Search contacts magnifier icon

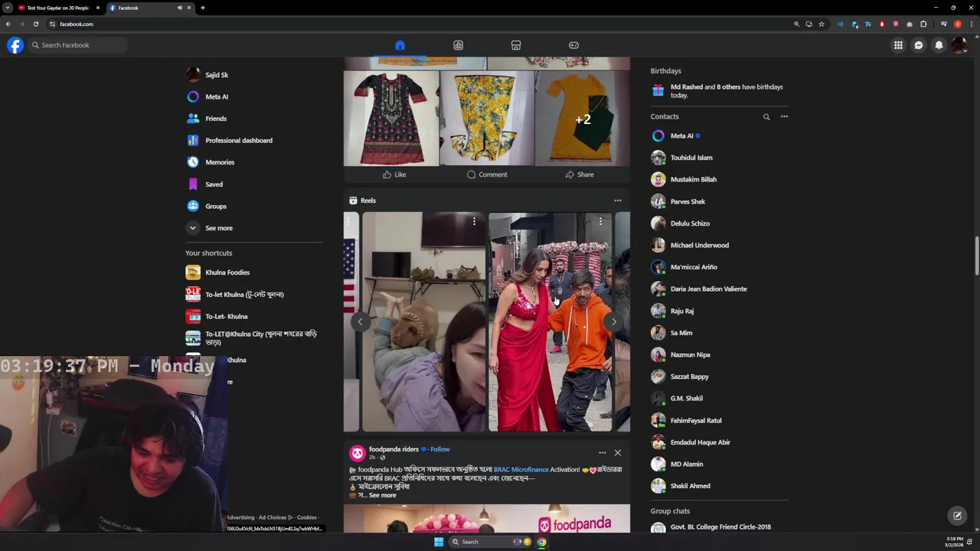(766, 117)
